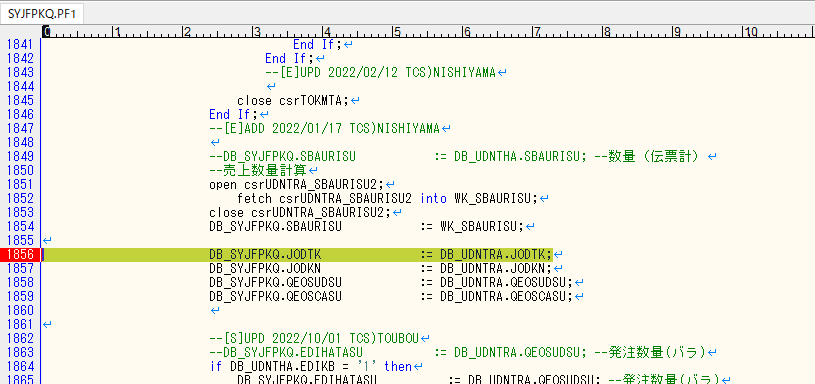Click the ruler at column mark 10
The width and height of the screenshot is (815, 384).
[750, 32]
